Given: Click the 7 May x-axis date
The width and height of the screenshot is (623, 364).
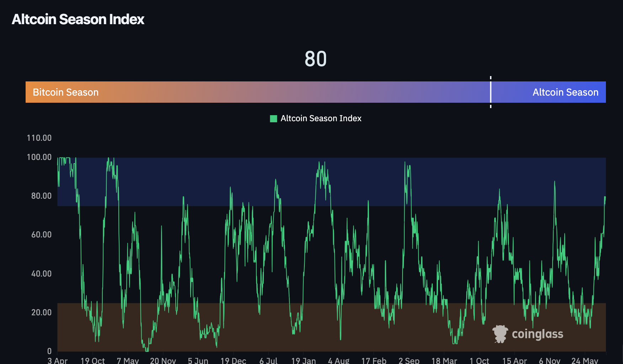Looking at the screenshot, I should [x=128, y=360].
